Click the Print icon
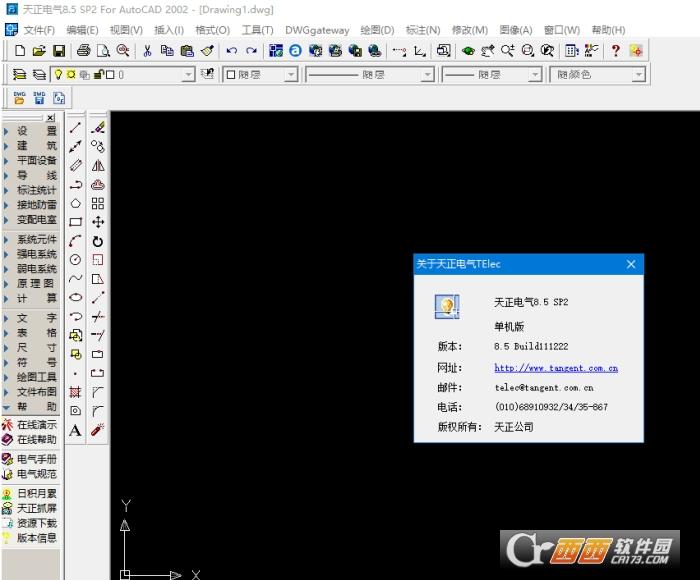700x580 pixels. click(83, 50)
